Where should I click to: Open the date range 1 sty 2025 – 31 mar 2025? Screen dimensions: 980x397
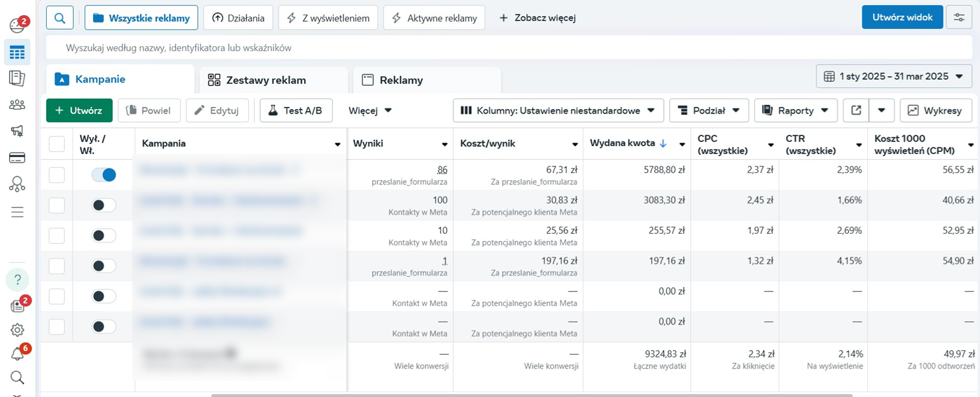pos(894,77)
